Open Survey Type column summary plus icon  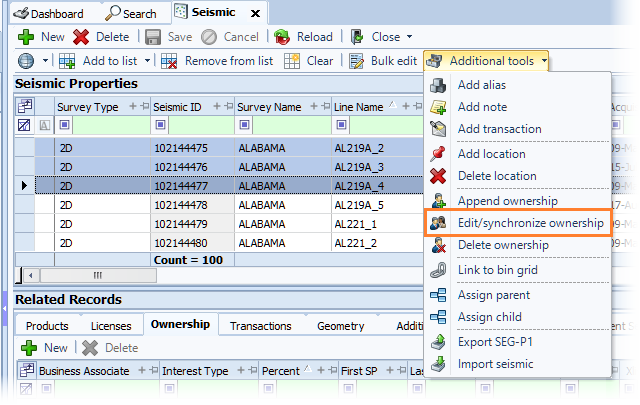point(133,107)
